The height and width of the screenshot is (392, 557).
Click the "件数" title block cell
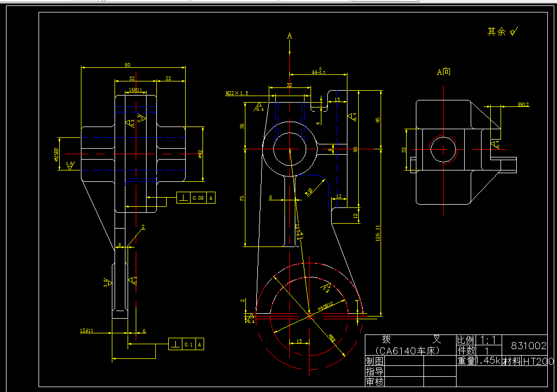click(x=466, y=350)
